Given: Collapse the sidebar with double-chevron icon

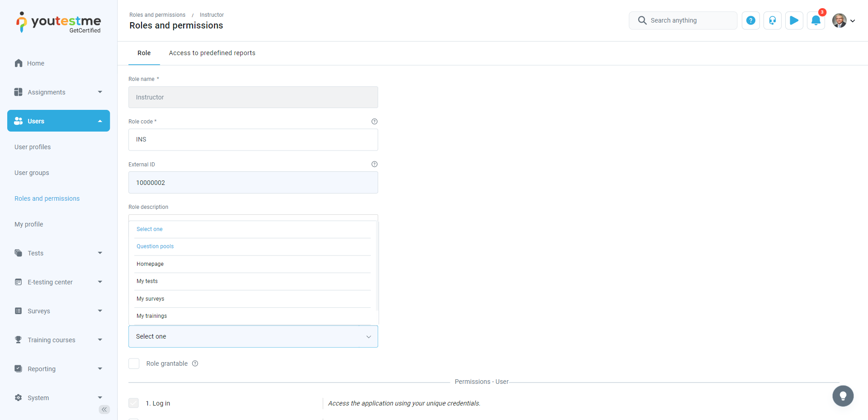Looking at the screenshot, I should pos(104,410).
